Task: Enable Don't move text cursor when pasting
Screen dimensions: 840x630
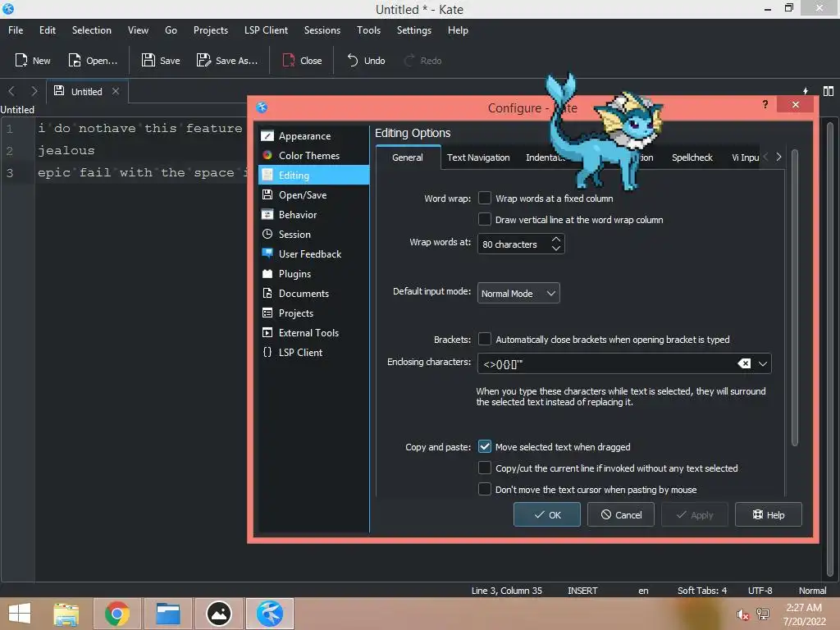Action: click(484, 489)
